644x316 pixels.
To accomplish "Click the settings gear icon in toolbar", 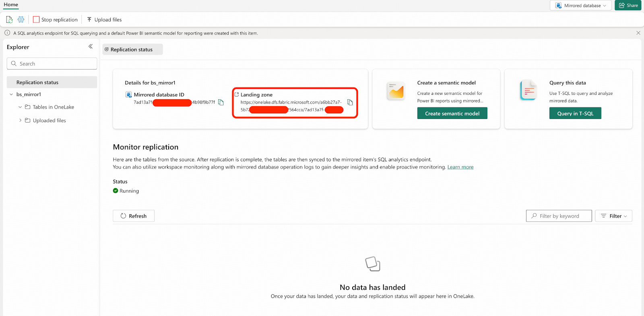I will (x=21, y=19).
